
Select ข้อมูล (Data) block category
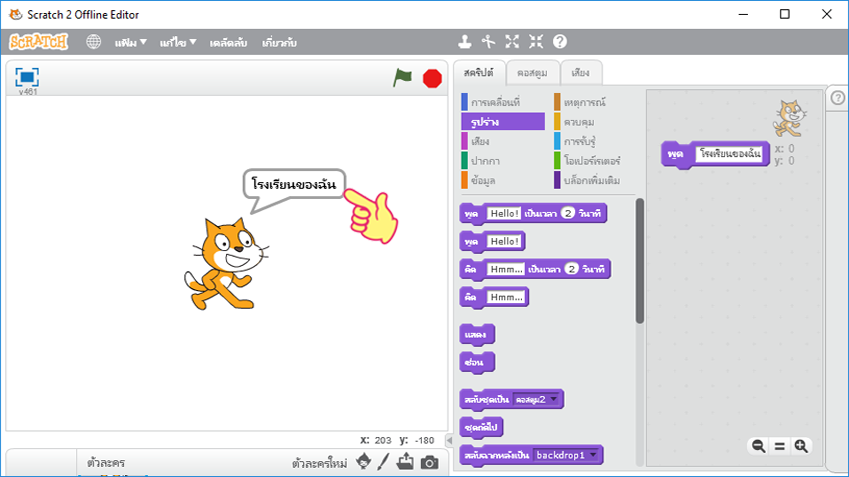(479, 180)
